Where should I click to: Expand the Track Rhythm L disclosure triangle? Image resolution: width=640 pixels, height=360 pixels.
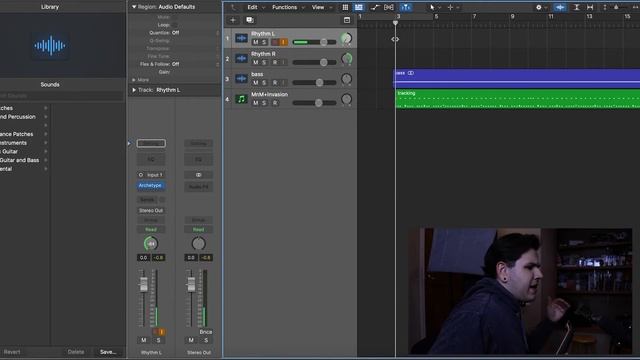tap(134, 90)
